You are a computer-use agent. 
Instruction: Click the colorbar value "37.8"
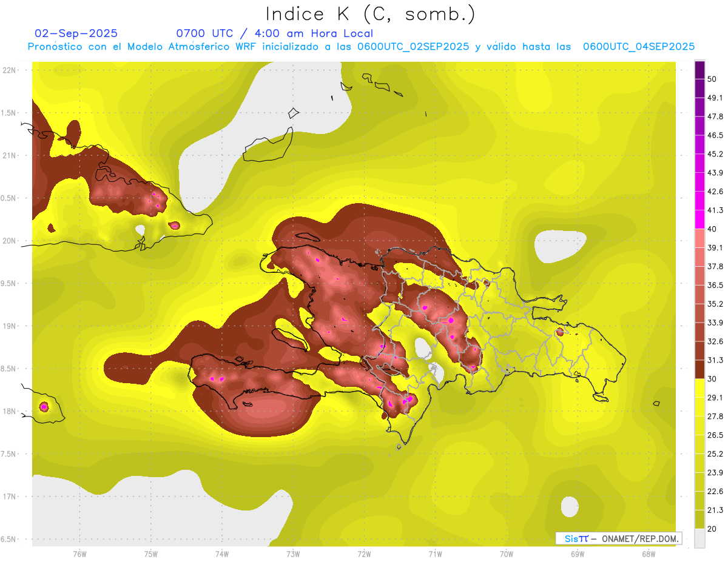[x=715, y=266]
